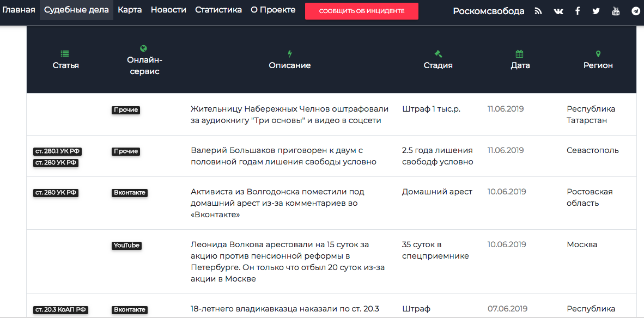644x318 pixels.
Task: Sort by the Дата column header
Action: (520, 65)
